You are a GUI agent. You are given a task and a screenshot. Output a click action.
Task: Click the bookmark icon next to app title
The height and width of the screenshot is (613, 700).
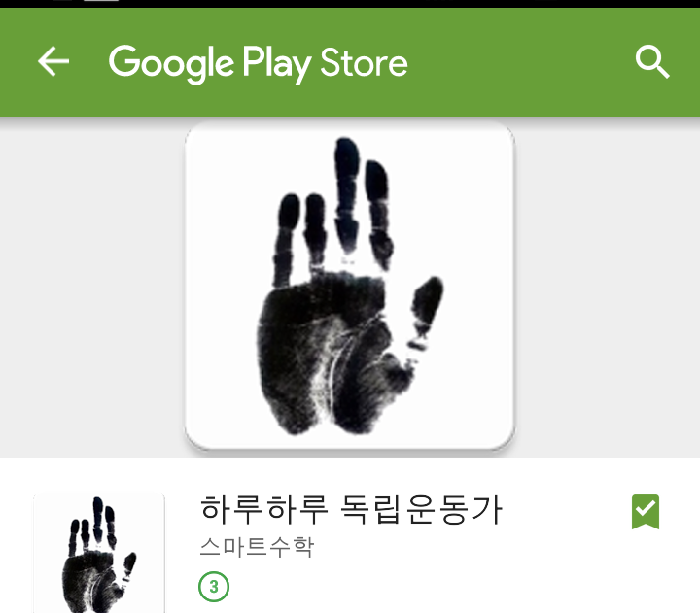[x=646, y=512]
